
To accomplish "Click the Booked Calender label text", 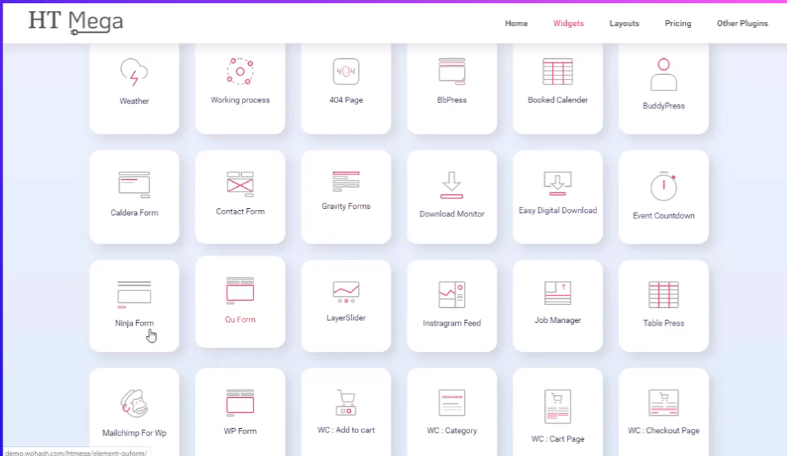I will pos(558,100).
